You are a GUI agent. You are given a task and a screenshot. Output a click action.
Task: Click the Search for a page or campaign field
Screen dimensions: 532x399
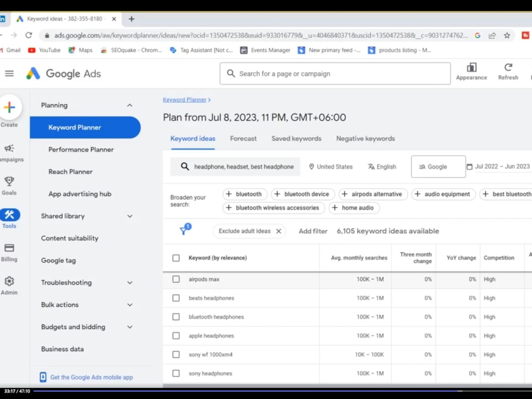335,73
